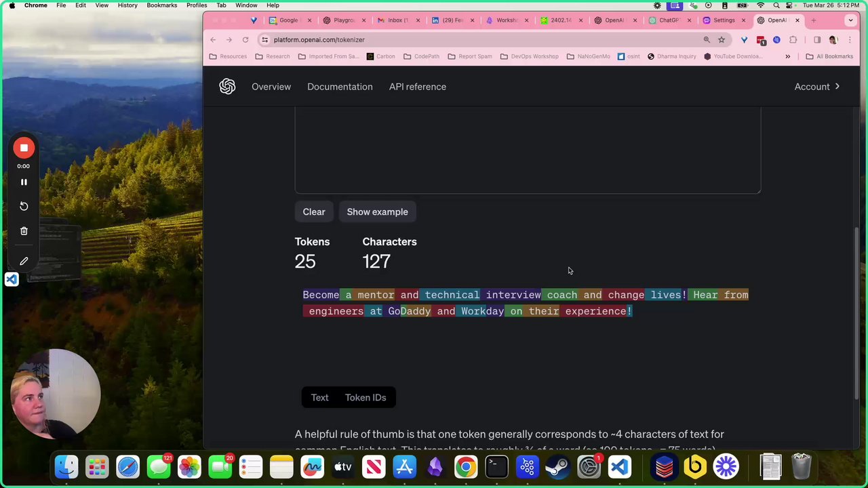Open the pencil drawing tool in recorder
868x488 pixels.
(x=24, y=261)
